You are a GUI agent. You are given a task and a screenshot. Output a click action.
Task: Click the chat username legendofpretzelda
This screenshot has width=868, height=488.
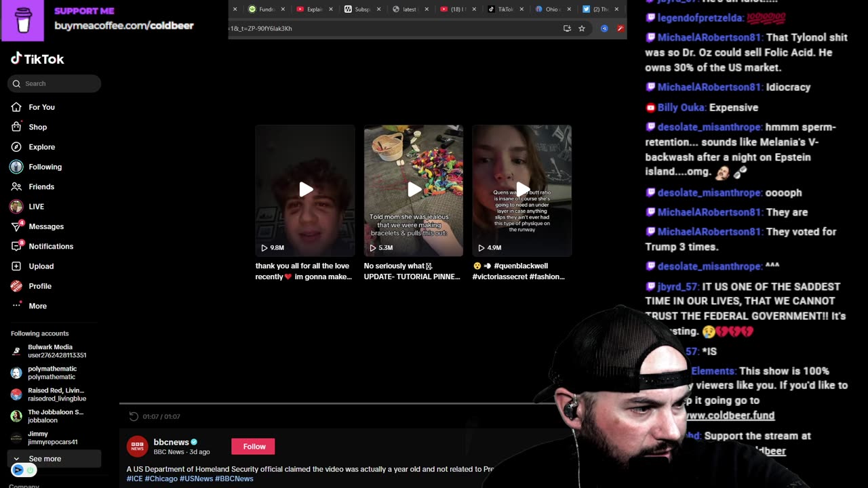(699, 18)
